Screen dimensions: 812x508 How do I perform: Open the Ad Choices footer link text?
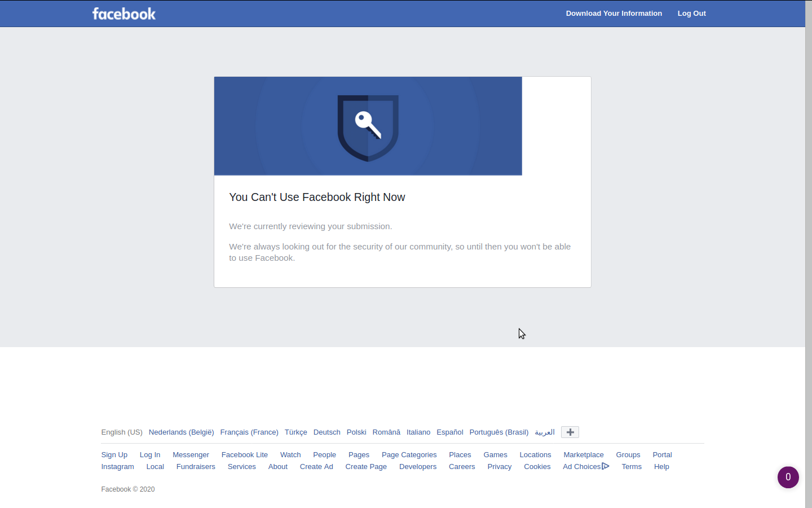582,467
